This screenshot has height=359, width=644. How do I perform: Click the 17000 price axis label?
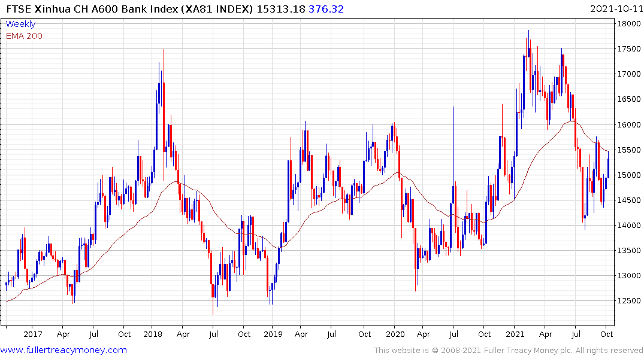[x=629, y=74]
